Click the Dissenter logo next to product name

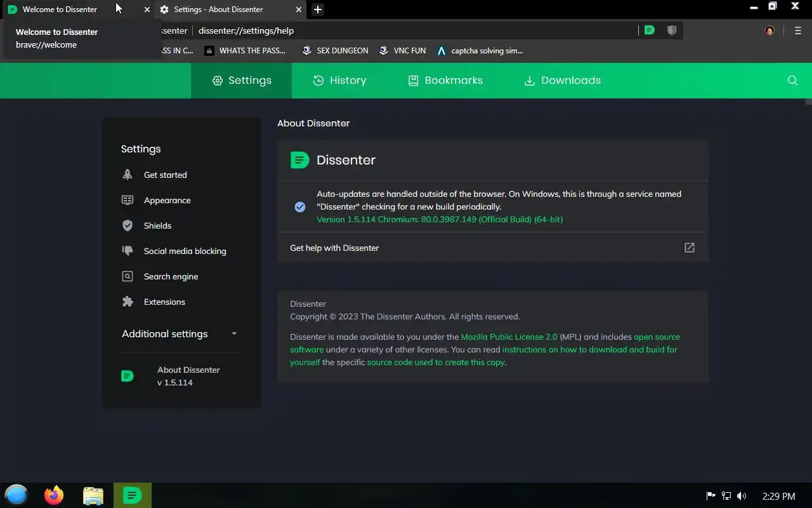[x=299, y=160]
